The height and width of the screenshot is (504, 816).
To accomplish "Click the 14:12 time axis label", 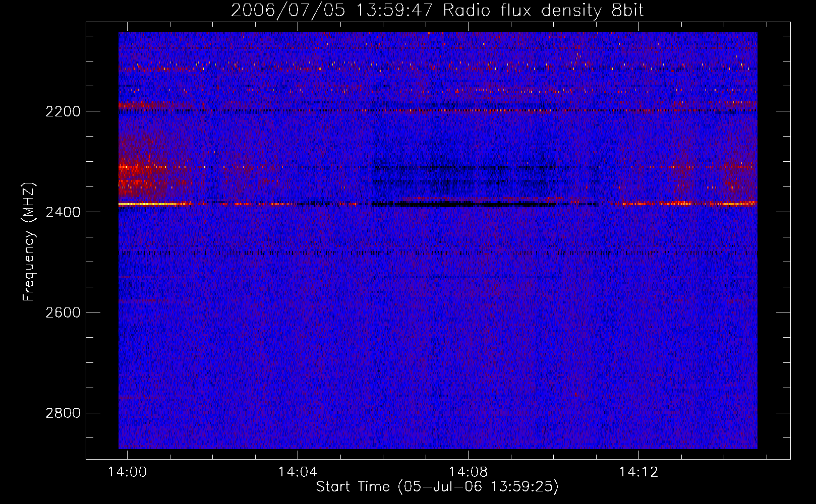I will point(638,472).
